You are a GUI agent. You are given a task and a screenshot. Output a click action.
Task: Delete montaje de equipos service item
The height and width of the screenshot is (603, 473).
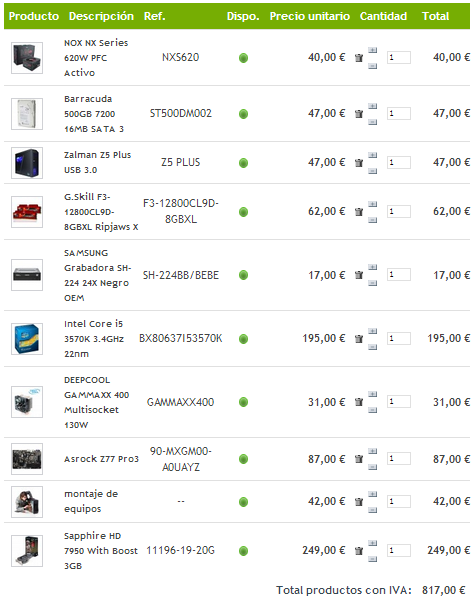[359, 501]
